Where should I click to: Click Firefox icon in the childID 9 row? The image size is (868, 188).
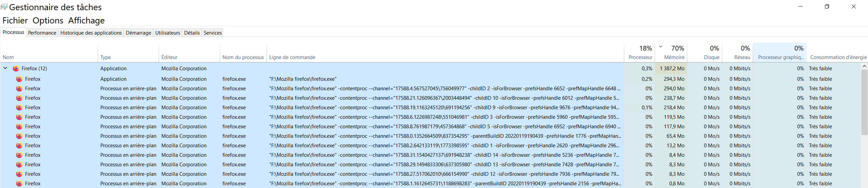point(19,108)
